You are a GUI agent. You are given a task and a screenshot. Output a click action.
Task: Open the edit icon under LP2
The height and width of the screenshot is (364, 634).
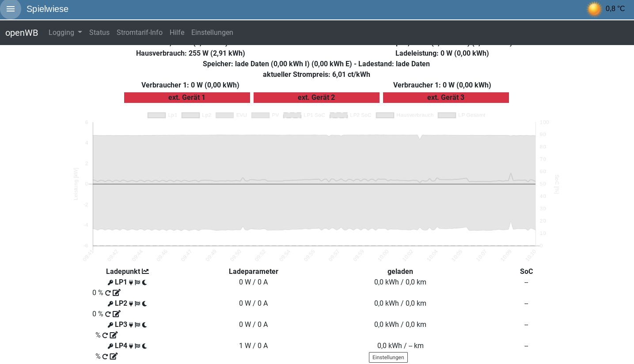(x=117, y=314)
